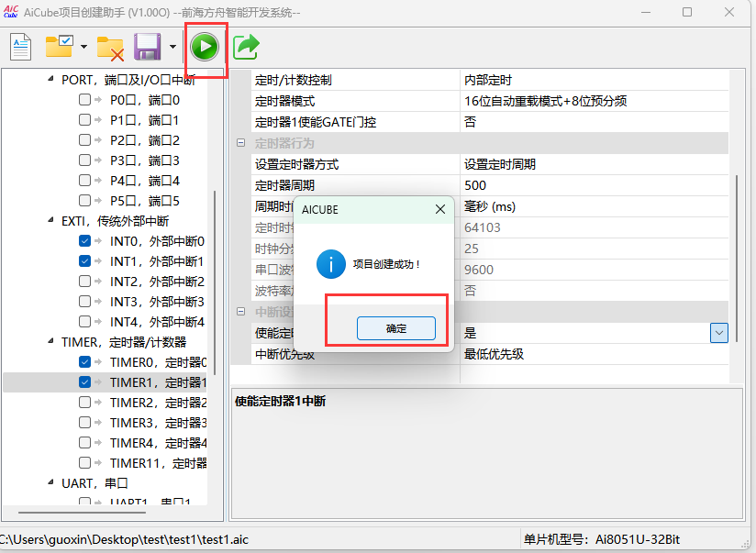Check TIMER4 定时器4 checkbox

coord(84,443)
